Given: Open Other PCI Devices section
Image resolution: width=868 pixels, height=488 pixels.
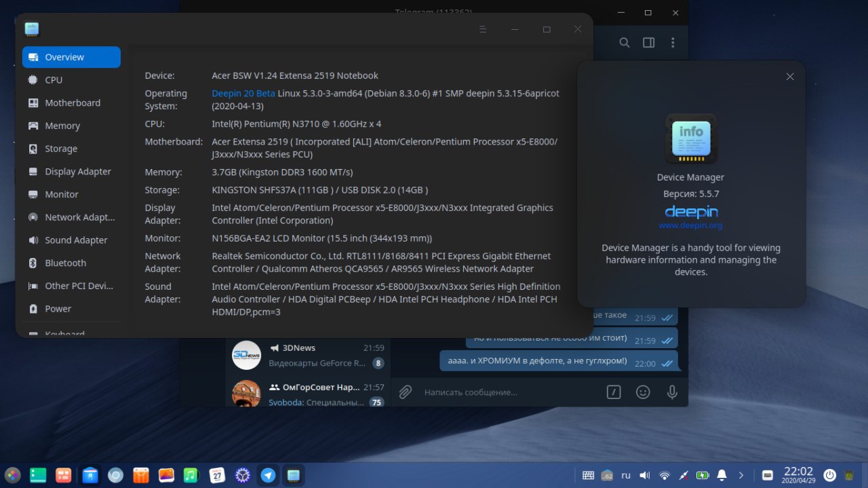Looking at the screenshot, I should pos(71,286).
